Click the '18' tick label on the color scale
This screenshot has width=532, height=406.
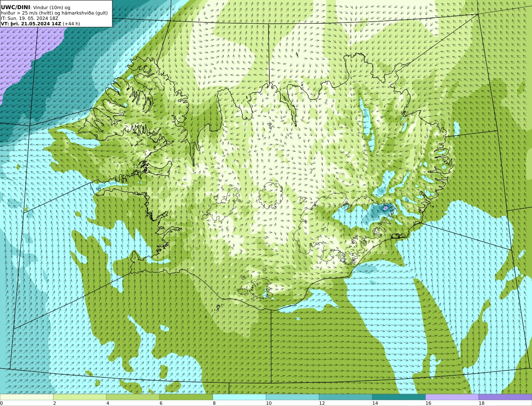point(481,403)
